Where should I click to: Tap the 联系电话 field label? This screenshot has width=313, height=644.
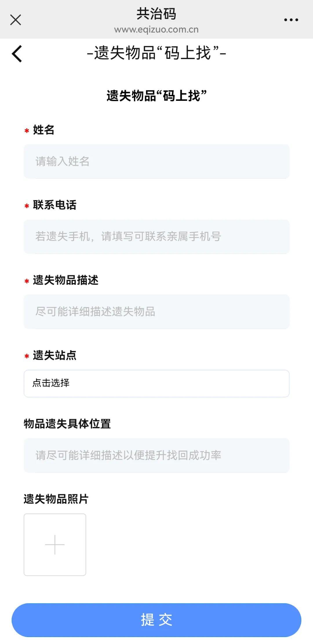(54, 205)
